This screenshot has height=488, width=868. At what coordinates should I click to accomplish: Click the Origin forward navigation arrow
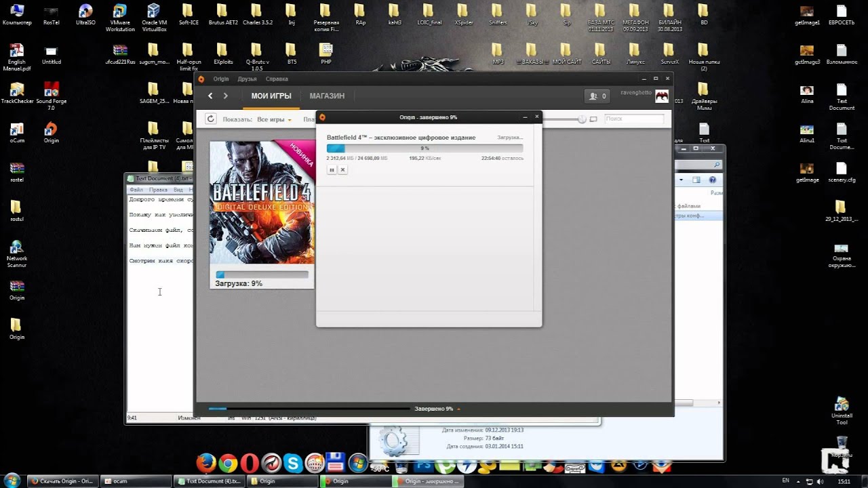tap(225, 96)
